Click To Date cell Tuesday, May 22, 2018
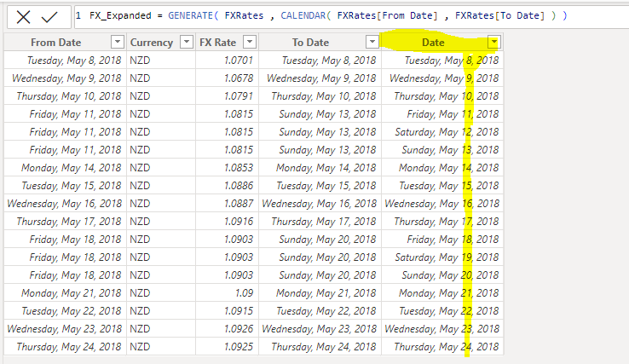629x364 pixels. pyautogui.click(x=320, y=310)
